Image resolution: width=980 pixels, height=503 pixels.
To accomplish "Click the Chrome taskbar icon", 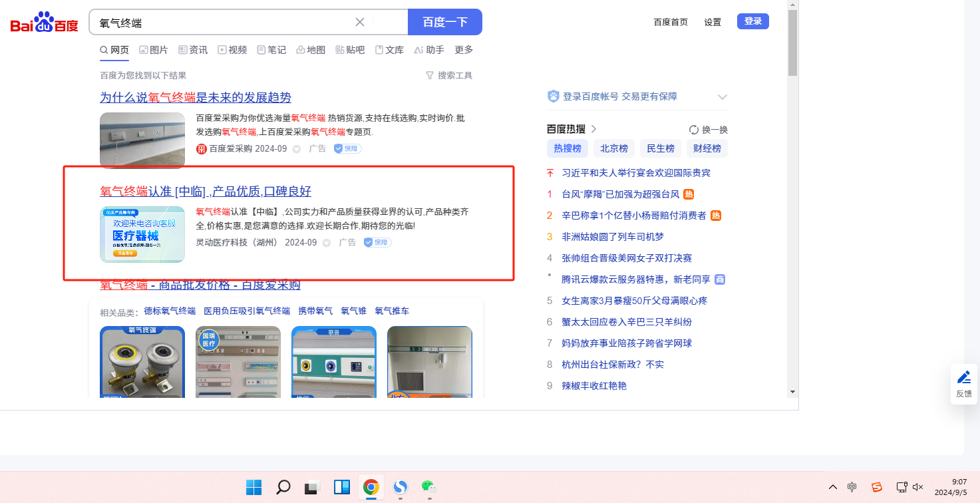I will click(371, 487).
